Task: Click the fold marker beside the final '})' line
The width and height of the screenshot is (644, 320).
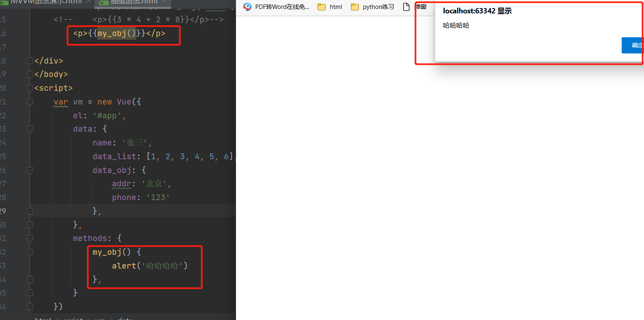Action: pos(30,306)
